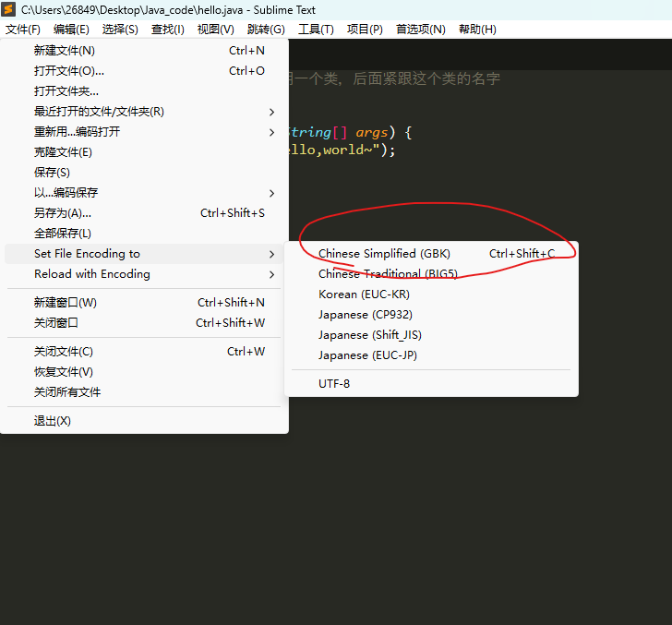Set encoding to Korean (EUC-KR)

coord(431,294)
